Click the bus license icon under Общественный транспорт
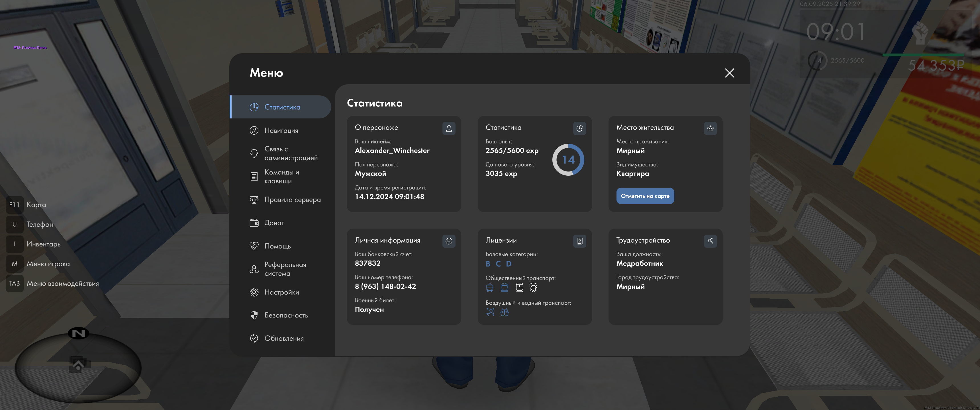This screenshot has height=410, width=980. tap(490, 288)
